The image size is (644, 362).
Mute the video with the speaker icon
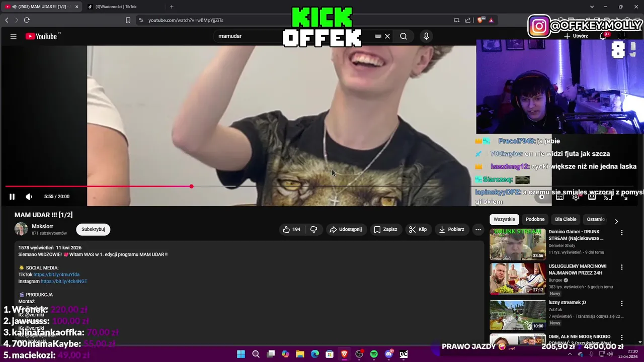tap(29, 197)
